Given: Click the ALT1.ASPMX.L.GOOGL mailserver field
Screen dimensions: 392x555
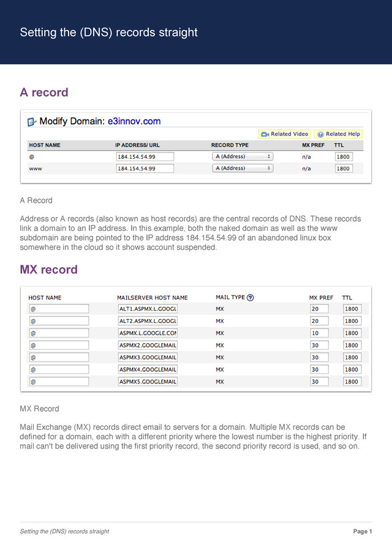Looking at the screenshot, I should [148, 309].
